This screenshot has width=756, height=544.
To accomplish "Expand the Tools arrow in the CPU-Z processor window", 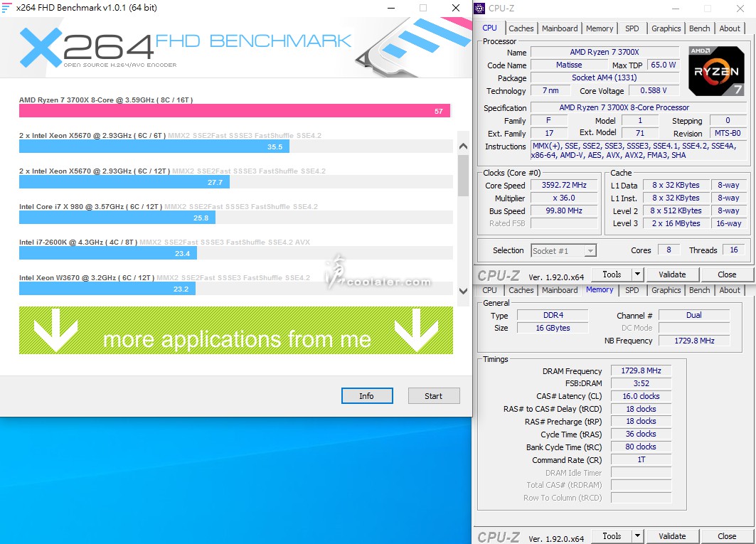I will tap(637, 274).
